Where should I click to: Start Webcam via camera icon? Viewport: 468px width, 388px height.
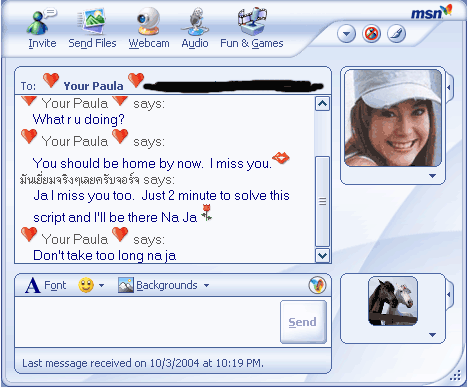click(149, 21)
